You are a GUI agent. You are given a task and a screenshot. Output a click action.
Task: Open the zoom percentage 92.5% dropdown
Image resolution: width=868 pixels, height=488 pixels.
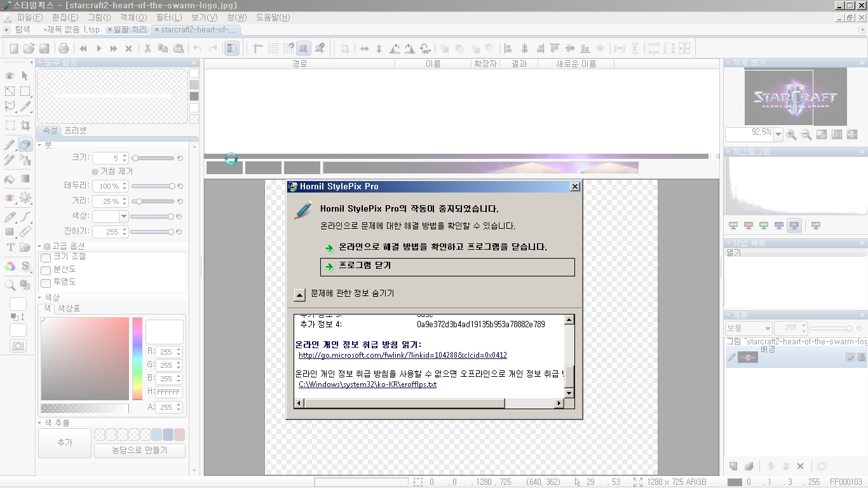[x=778, y=134]
